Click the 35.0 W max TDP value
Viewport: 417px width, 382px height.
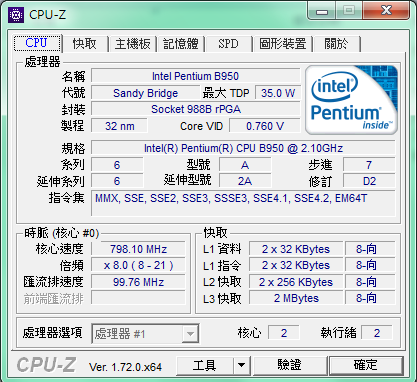(278, 93)
